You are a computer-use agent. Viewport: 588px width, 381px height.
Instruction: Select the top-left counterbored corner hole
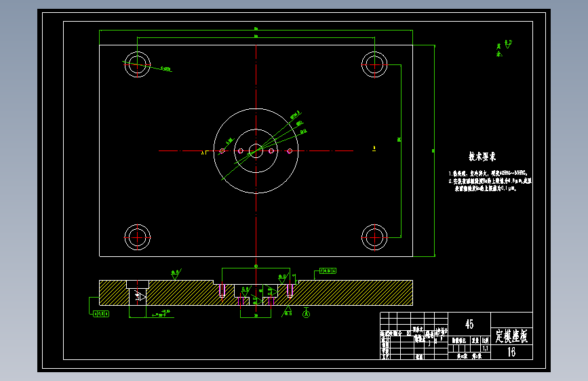[x=137, y=64]
